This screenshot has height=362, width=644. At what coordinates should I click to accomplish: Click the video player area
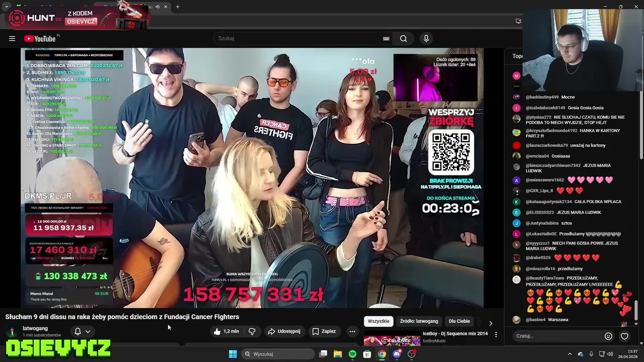[252, 178]
